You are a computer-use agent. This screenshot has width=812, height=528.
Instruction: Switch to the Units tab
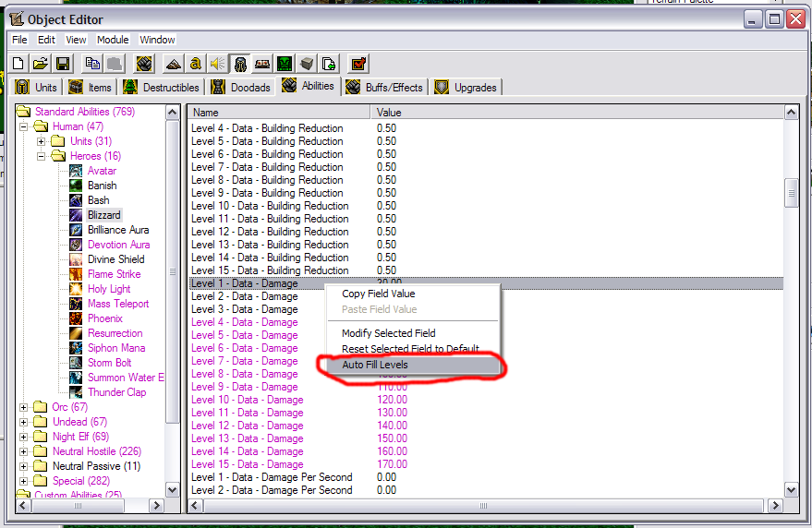[x=36, y=87]
